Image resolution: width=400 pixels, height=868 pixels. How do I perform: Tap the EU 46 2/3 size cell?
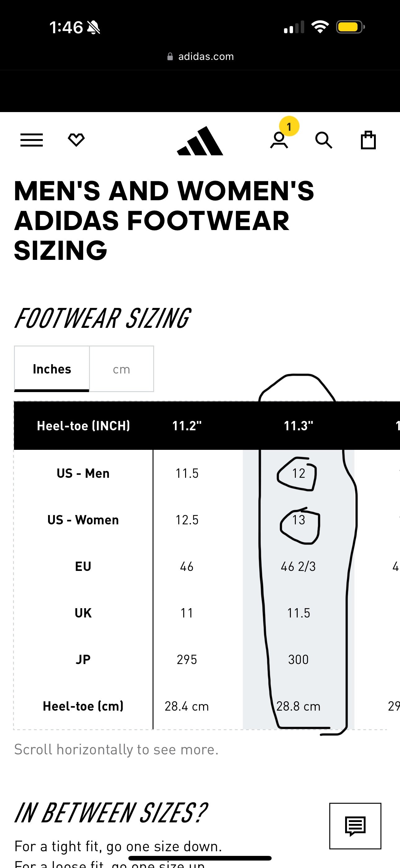298,567
